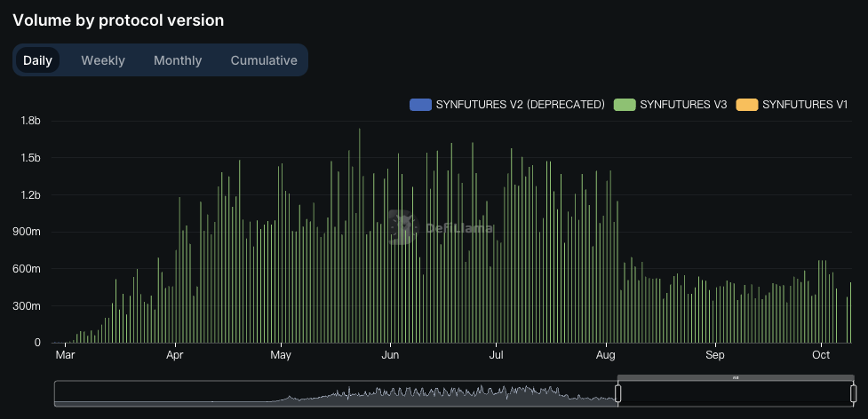This screenshot has width=868, height=419.
Task: Click the SYNFUTURES V3 legend label
Action: [683, 105]
